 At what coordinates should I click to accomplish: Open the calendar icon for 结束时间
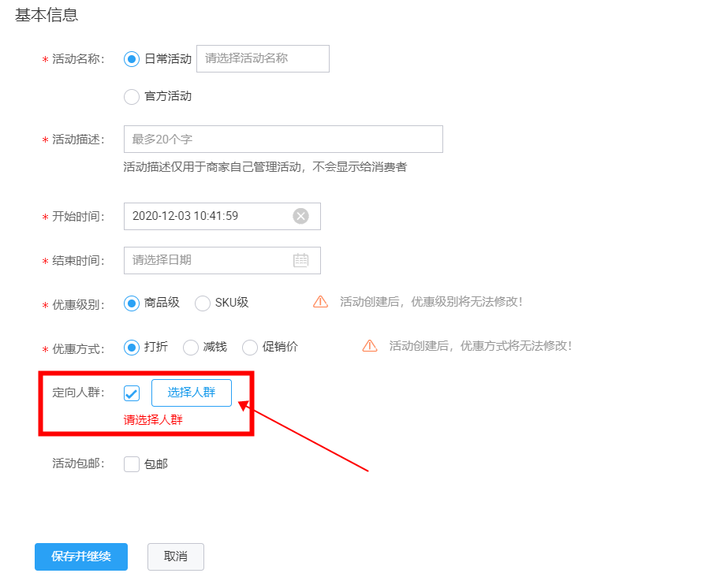(x=300, y=260)
